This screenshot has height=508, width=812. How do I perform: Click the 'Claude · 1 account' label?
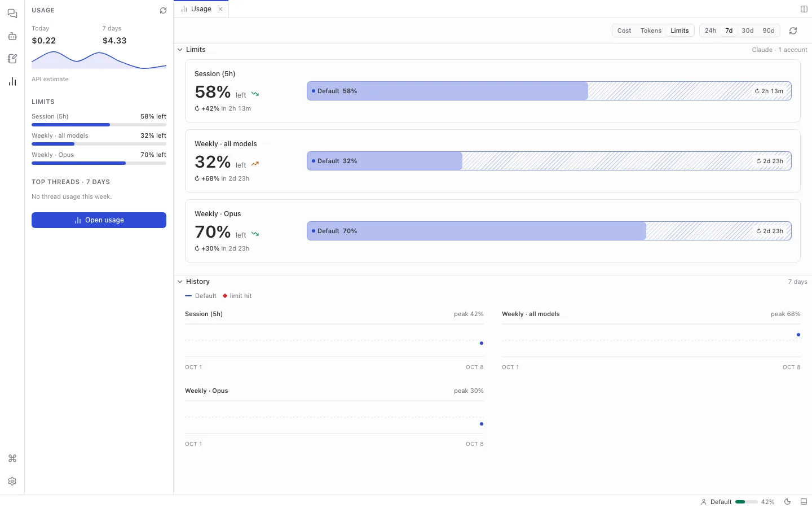[x=779, y=50]
